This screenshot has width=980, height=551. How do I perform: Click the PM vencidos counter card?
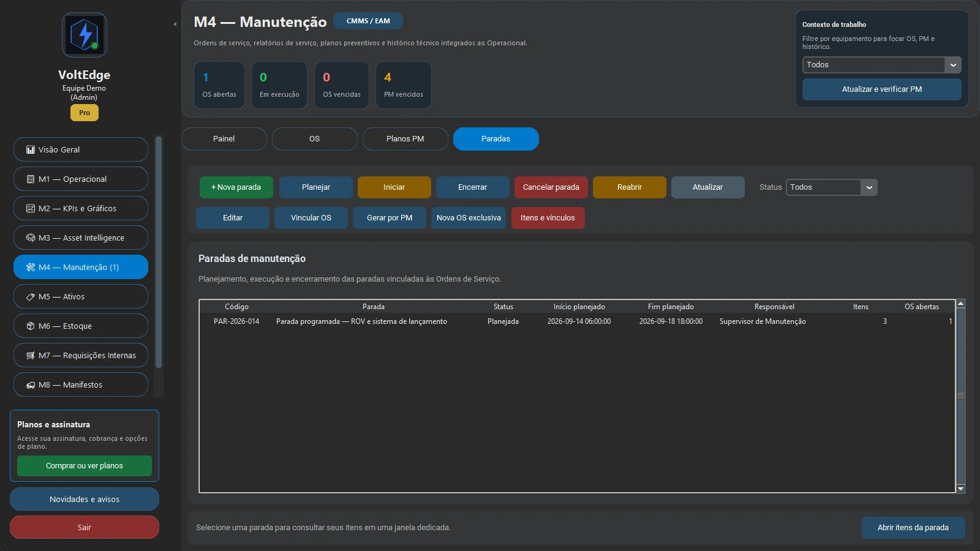point(404,85)
